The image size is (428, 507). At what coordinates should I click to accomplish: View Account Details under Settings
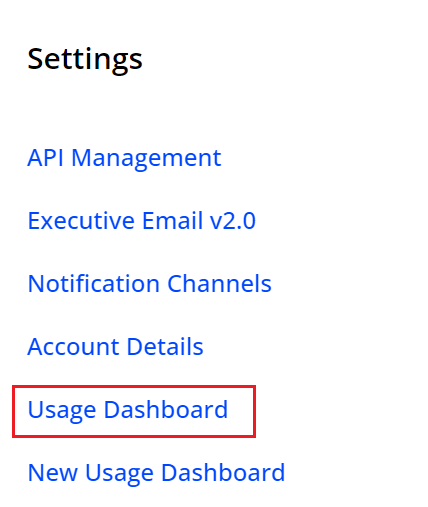coord(115,346)
